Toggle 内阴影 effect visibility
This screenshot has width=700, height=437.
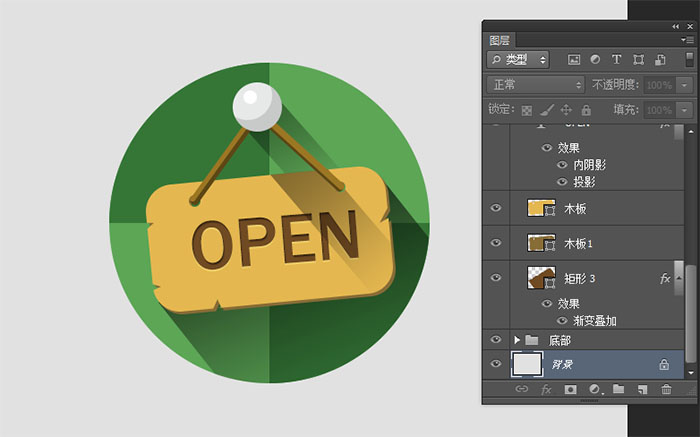tap(562, 165)
